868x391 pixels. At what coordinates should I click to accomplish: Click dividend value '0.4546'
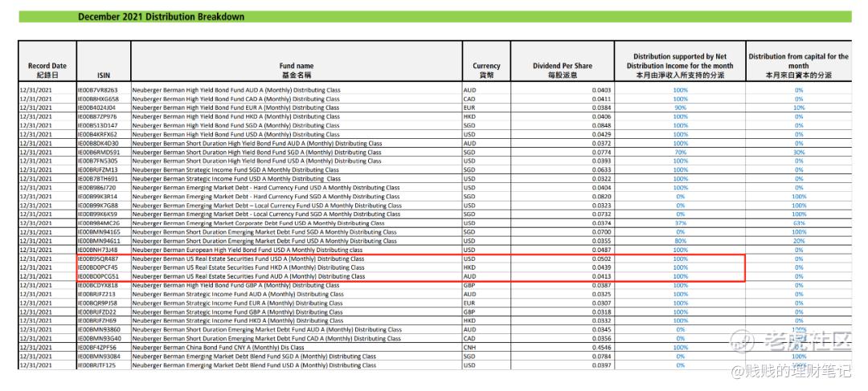tap(601, 348)
